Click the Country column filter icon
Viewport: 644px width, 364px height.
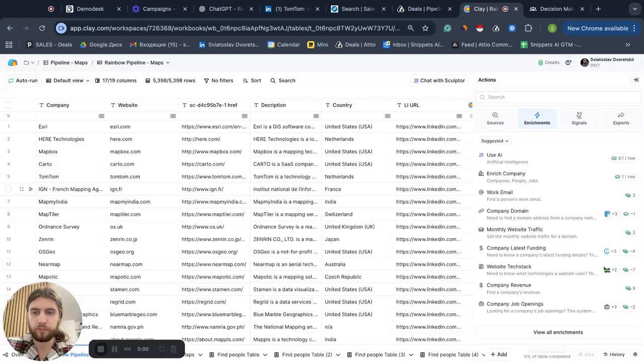(x=387, y=116)
